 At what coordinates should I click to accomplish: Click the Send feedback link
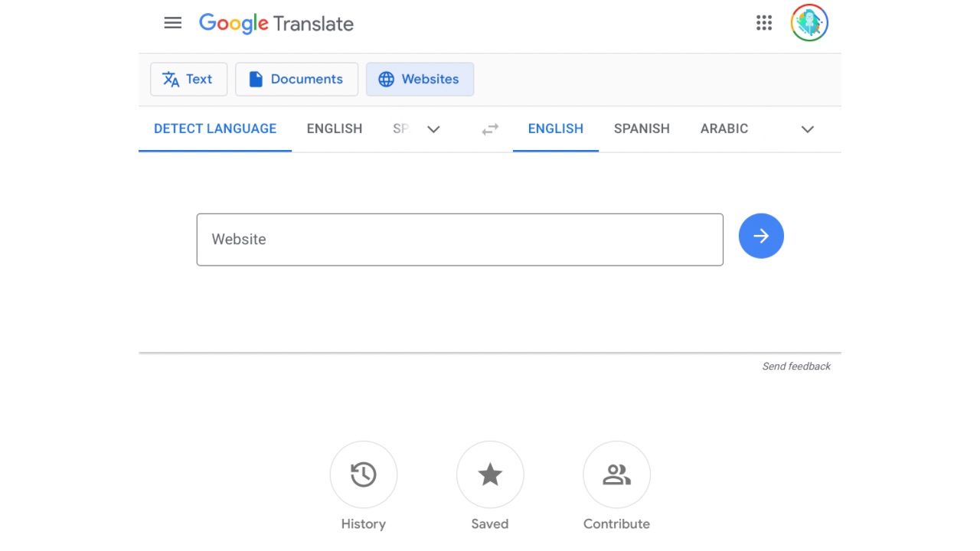pos(795,367)
